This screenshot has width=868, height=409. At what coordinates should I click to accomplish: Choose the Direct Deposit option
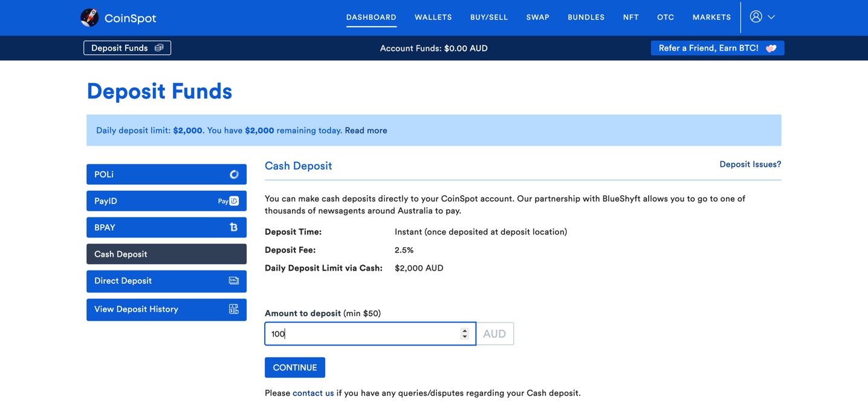click(x=166, y=281)
